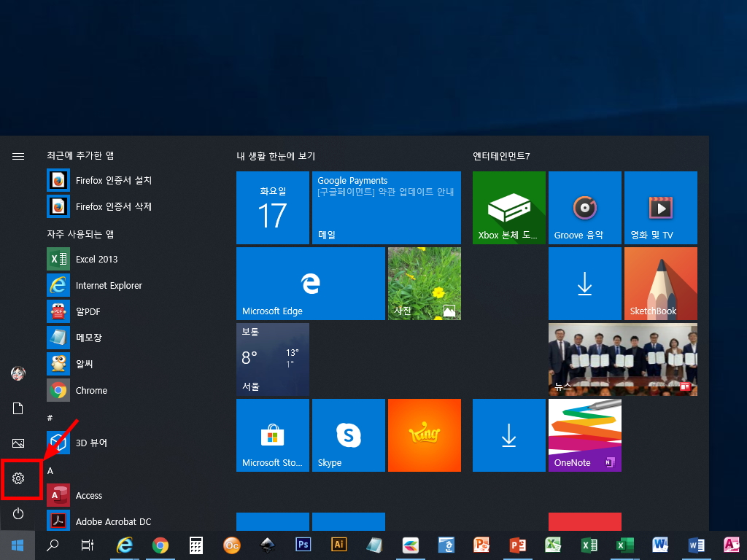This screenshot has height=560, width=747.
Task: Launch 알PDF from the app list
Action: tap(74, 311)
